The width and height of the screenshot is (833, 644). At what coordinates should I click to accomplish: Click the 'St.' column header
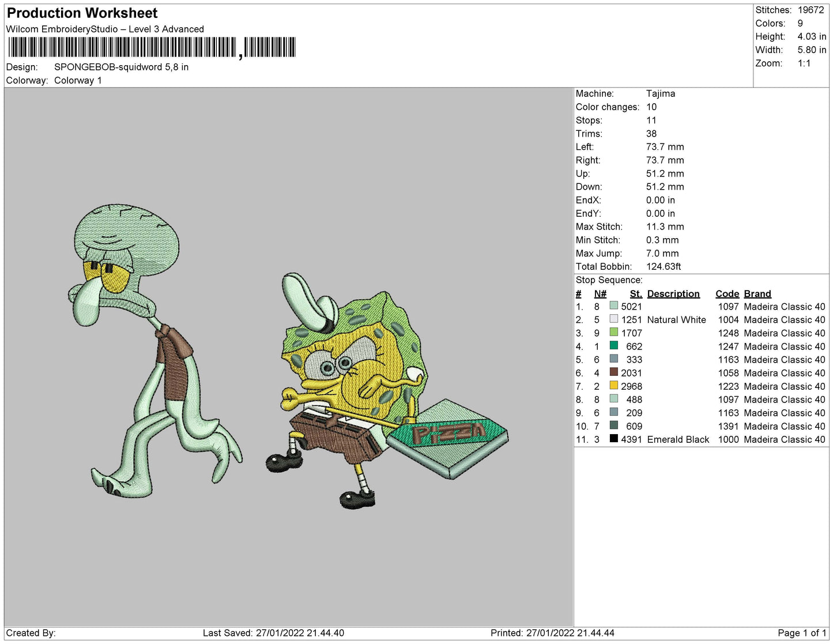[x=636, y=293]
